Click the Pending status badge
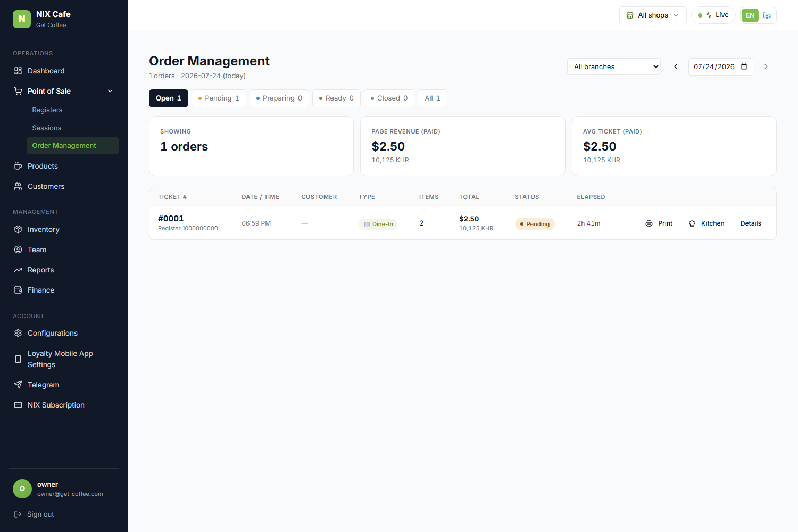 pos(535,224)
